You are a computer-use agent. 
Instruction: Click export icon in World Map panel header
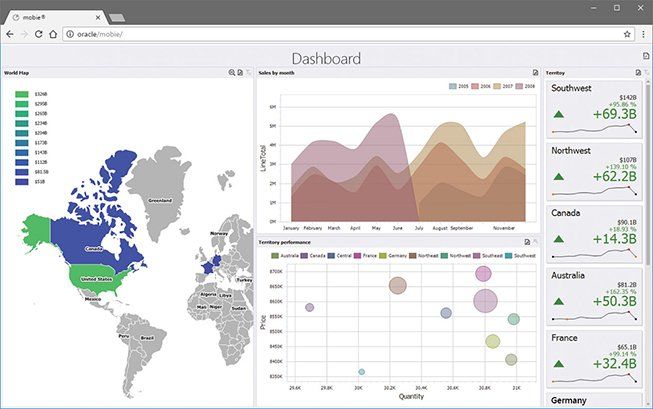click(241, 73)
